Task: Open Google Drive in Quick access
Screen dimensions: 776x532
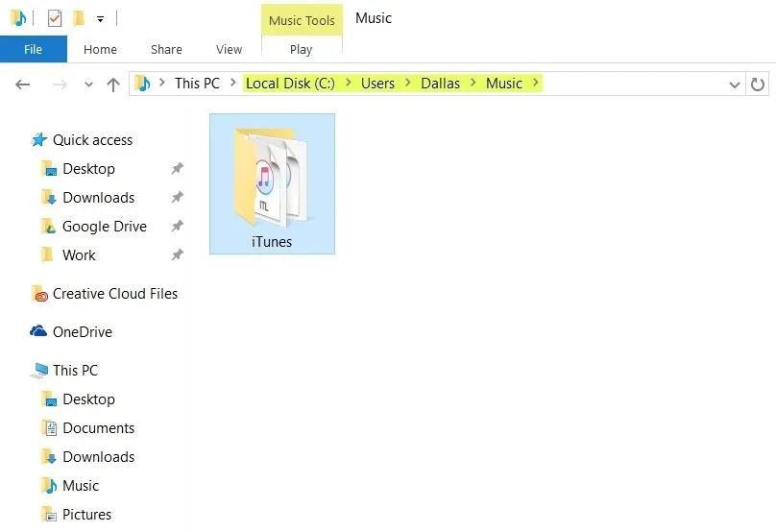Action: pyautogui.click(x=105, y=227)
